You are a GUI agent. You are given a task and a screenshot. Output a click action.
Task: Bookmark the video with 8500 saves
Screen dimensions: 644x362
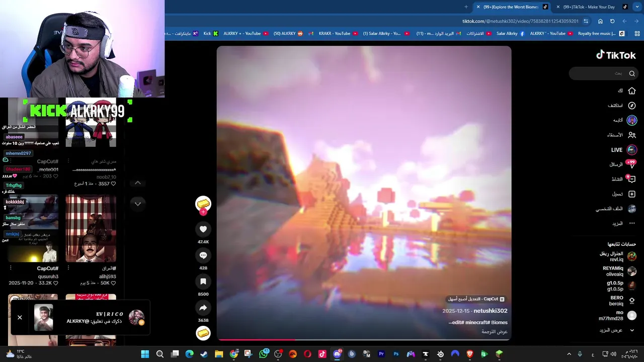click(x=203, y=282)
